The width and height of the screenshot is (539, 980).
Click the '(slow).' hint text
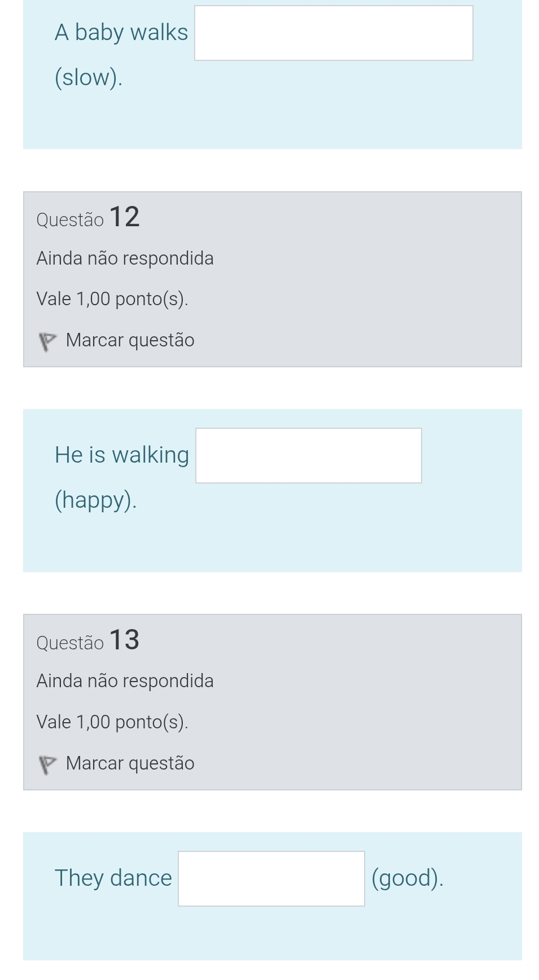(x=89, y=78)
